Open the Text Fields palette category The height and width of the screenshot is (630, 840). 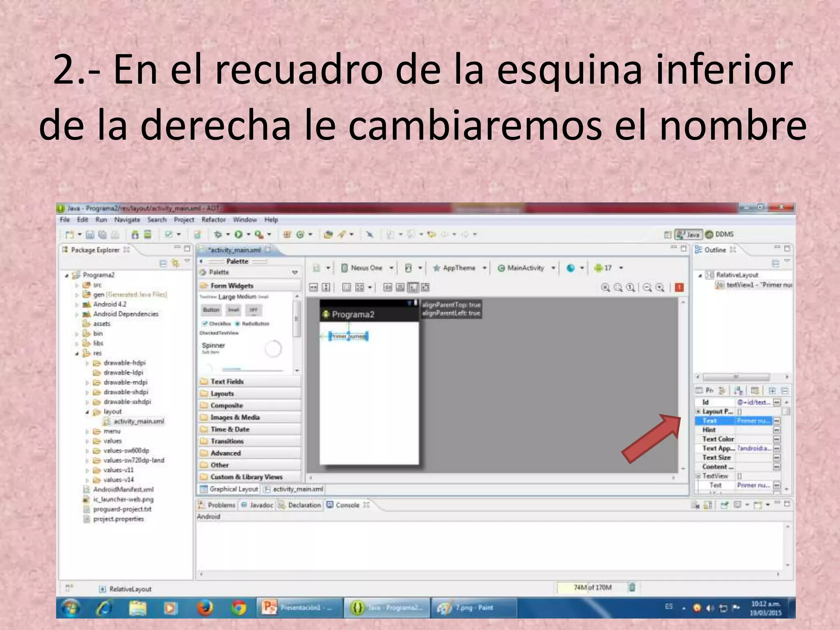coord(249,382)
